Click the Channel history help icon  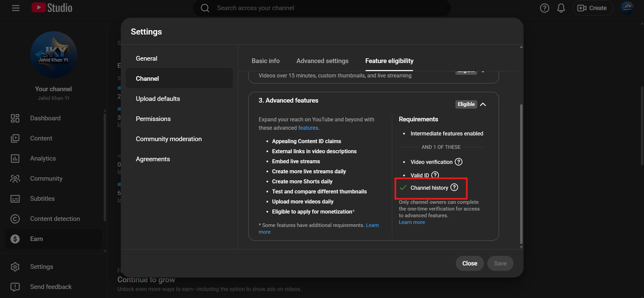coord(454,187)
